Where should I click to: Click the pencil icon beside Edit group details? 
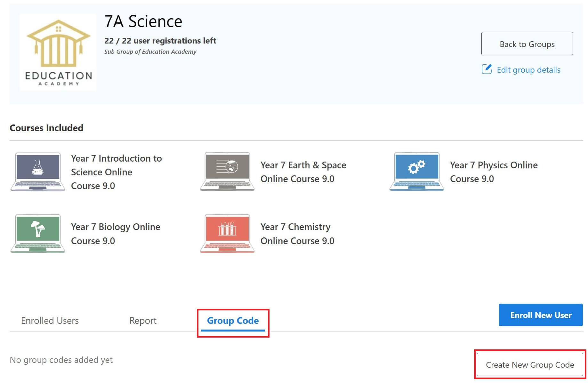487,69
